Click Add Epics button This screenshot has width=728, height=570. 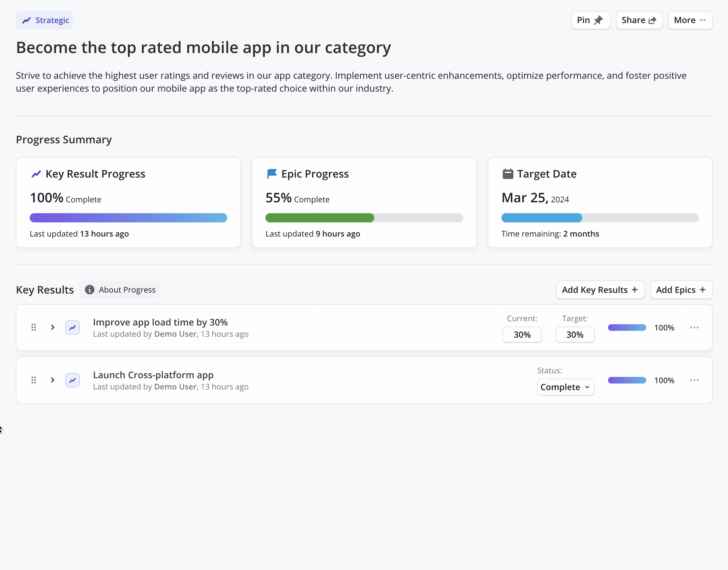click(x=681, y=290)
